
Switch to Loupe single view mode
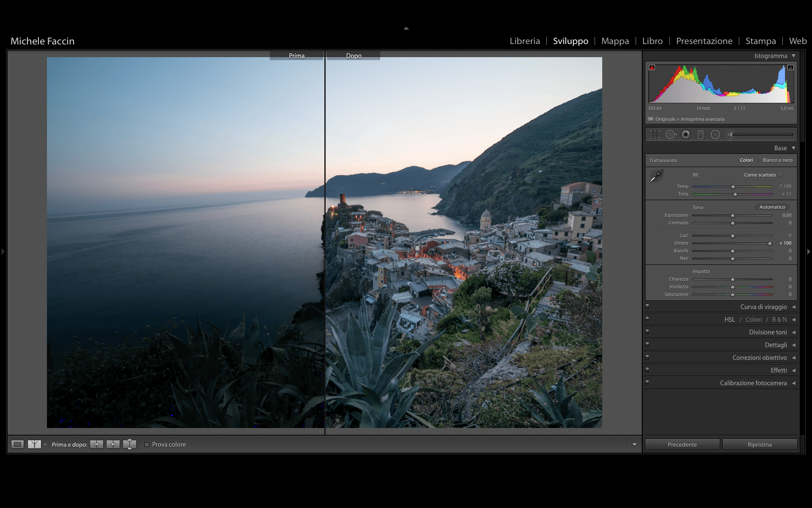pos(17,444)
